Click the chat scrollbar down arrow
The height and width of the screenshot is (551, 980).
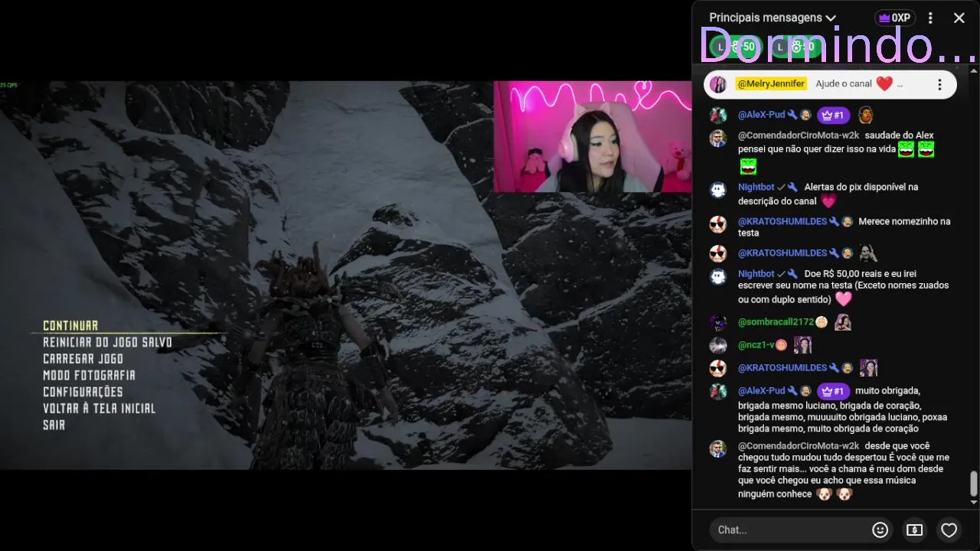point(974,503)
